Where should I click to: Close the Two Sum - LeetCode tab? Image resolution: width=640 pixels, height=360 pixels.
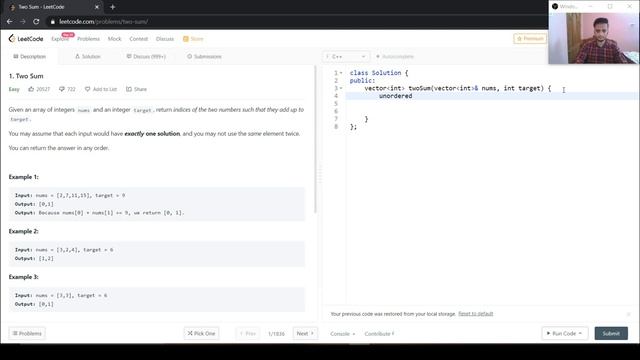[x=97, y=7]
